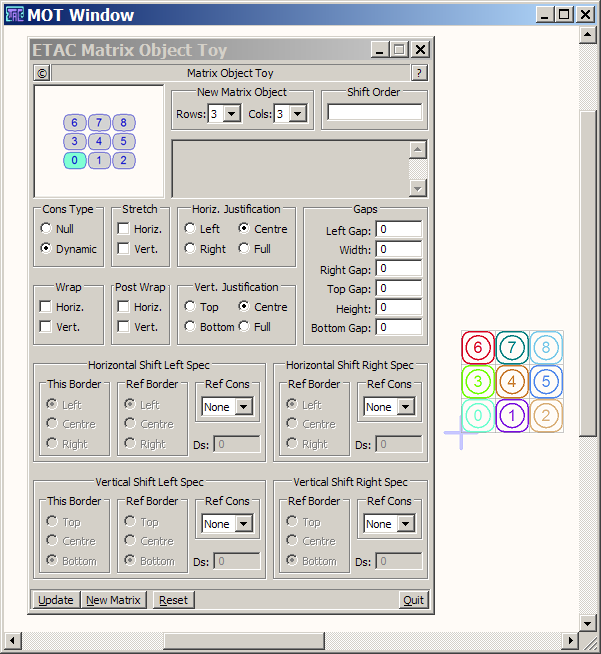Expand Ref Cons dropdown in Horizontal Shift Left Spec
Image resolution: width=601 pixels, height=654 pixels.
(243, 407)
